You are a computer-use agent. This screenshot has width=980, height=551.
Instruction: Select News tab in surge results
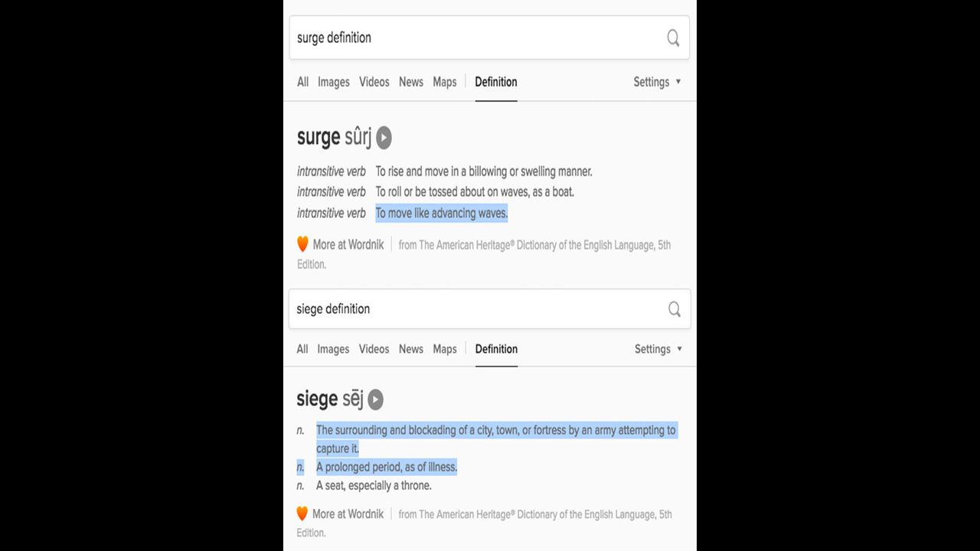(x=411, y=82)
